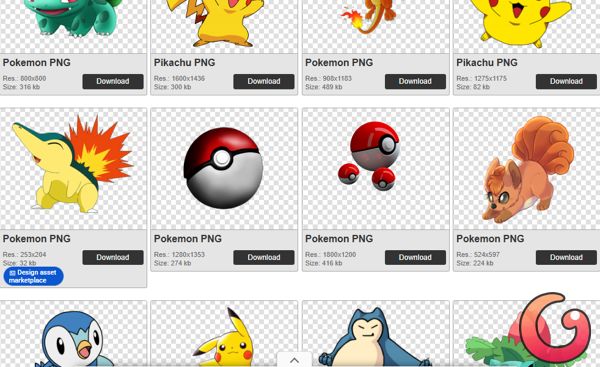Select the 'Res.: 908x1183' text
The image size is (600, 367).
coord(328,78)
